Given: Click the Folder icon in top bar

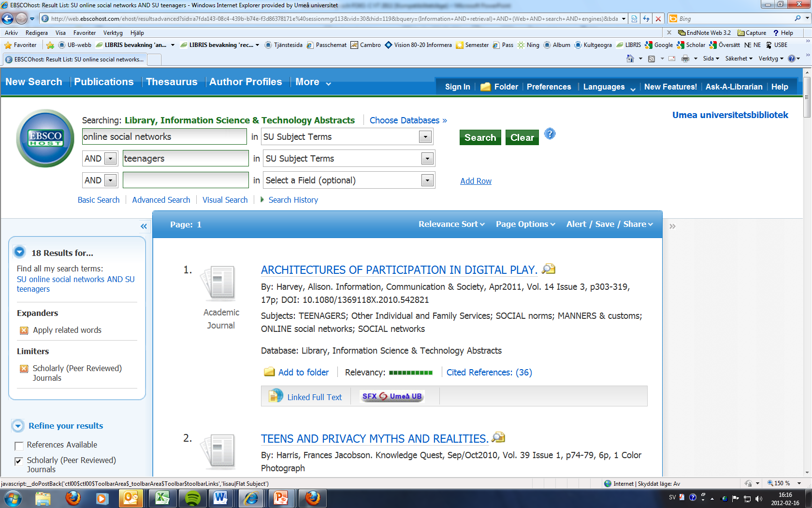Looking at the screenshot, I should (x=485, y=87).
